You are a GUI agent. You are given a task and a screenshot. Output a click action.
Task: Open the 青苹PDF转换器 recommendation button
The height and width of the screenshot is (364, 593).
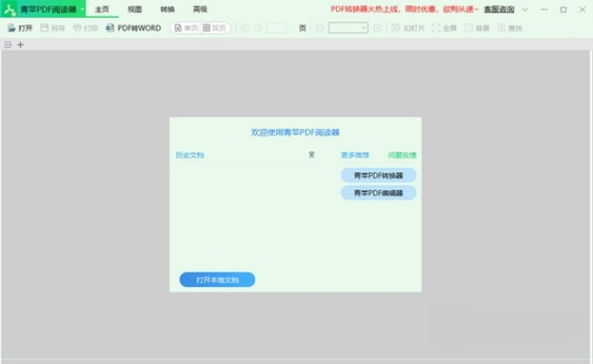tap(378, 175)
